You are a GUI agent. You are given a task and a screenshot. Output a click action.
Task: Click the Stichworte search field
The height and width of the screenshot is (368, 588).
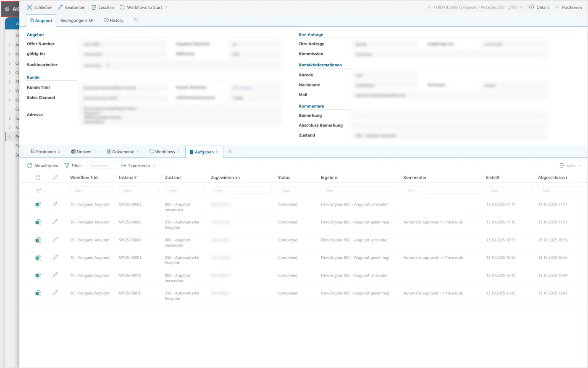[x=102, y=166]
